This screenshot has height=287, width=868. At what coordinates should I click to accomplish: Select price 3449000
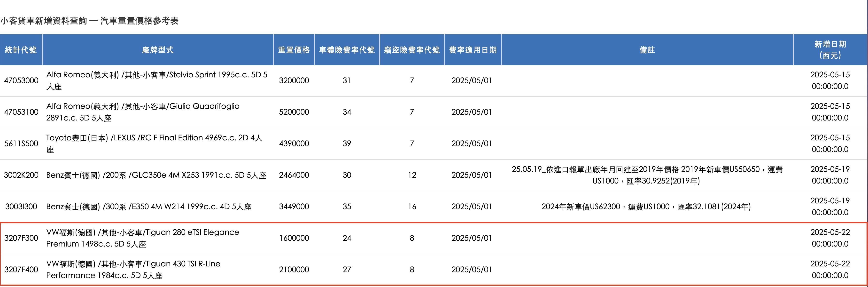pyautogui.click(x=294, y=206)
